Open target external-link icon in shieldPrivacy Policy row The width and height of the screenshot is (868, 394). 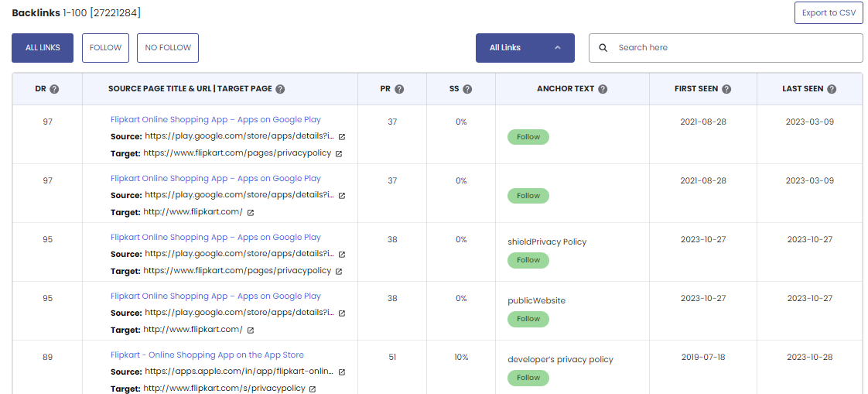(339, 272)
